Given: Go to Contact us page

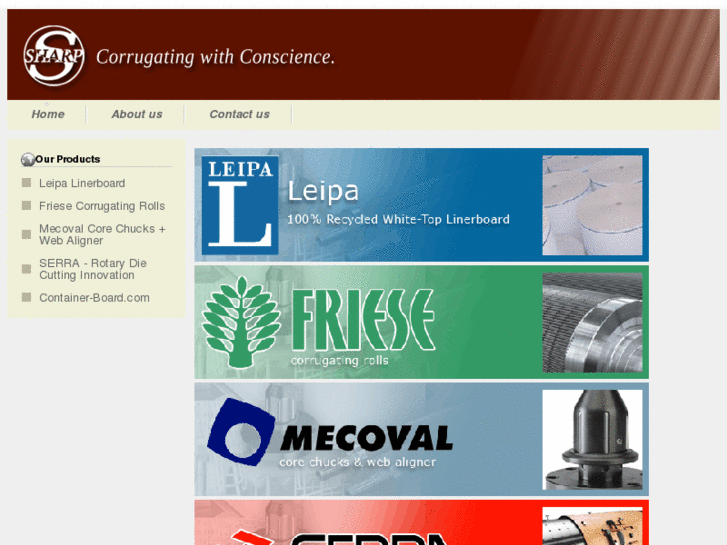Looking at the screenshot, I should click(x=239, y=114).
